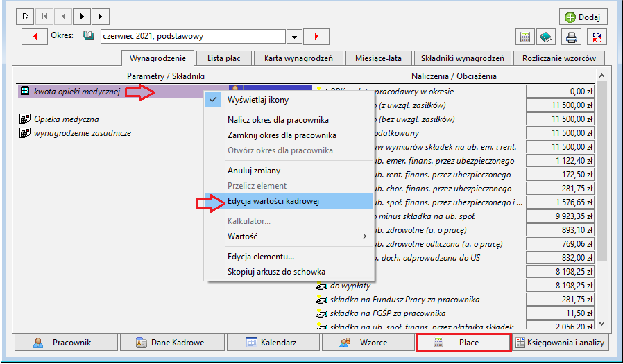Click the value field 769,06 zł

click(x=561, y=244)
